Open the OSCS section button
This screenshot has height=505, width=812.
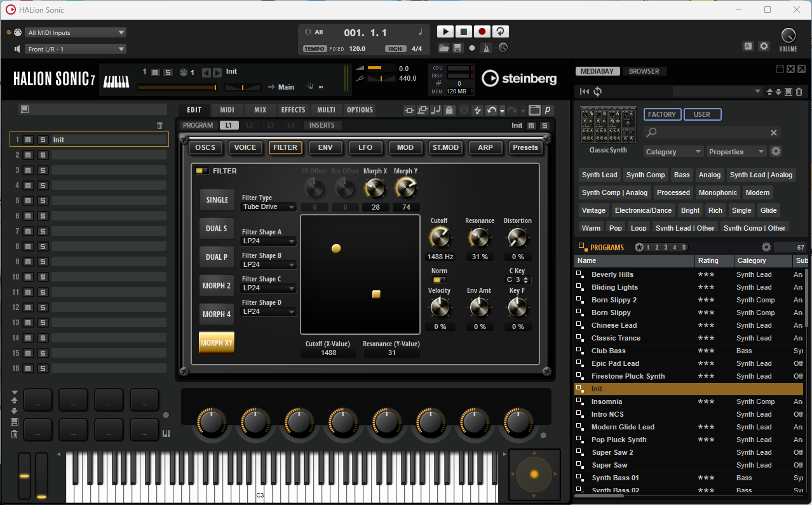(205, 147)
